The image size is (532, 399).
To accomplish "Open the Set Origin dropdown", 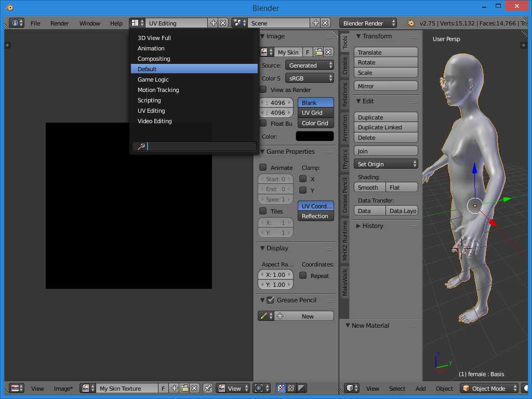I will point(386,164).
